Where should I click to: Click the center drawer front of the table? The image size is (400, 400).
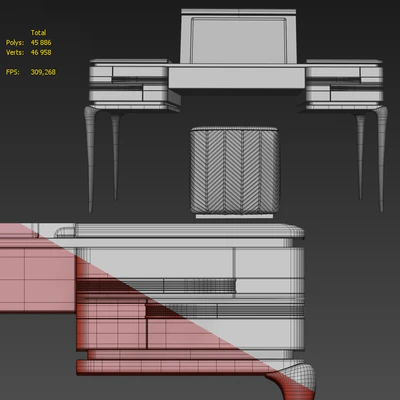(237, 78)
